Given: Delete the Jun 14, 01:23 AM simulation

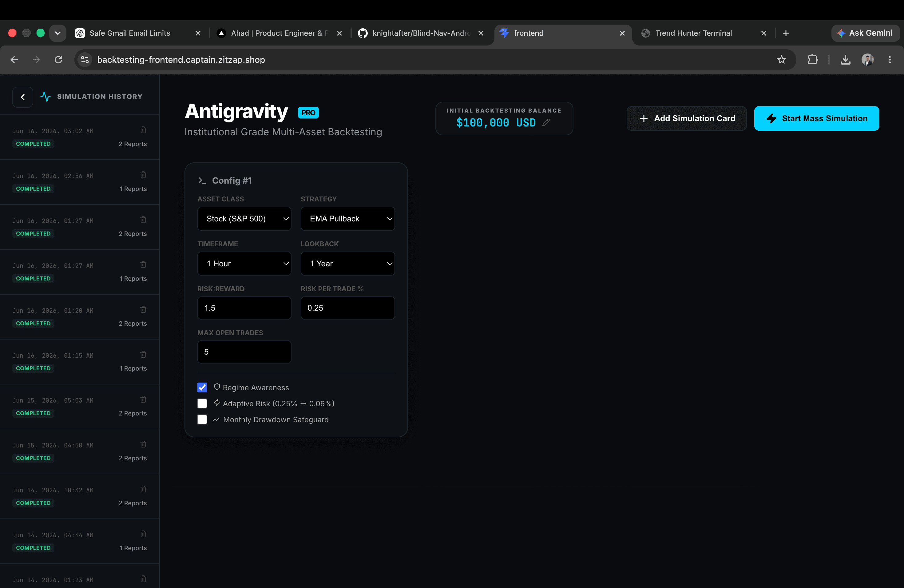Looking at the screenshot, I should click(143, 579).
